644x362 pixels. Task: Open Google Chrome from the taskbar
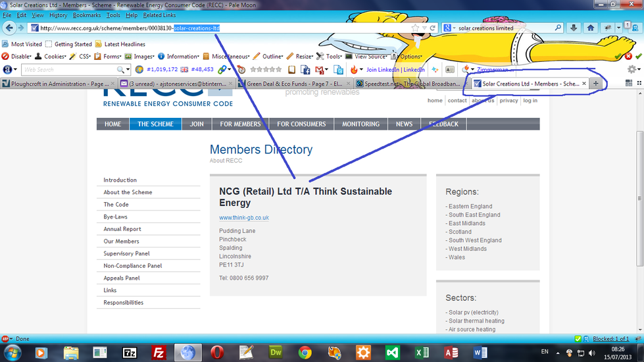(305, 353)
